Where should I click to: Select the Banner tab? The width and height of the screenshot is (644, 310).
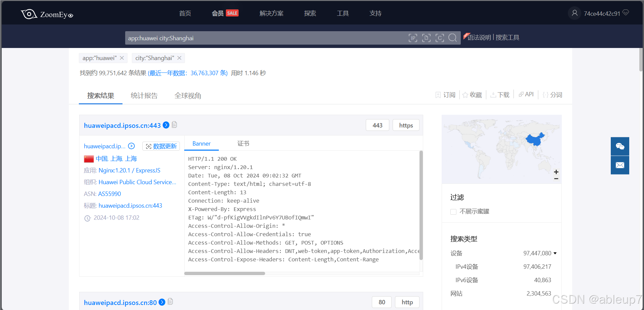(x=201, y=144)
